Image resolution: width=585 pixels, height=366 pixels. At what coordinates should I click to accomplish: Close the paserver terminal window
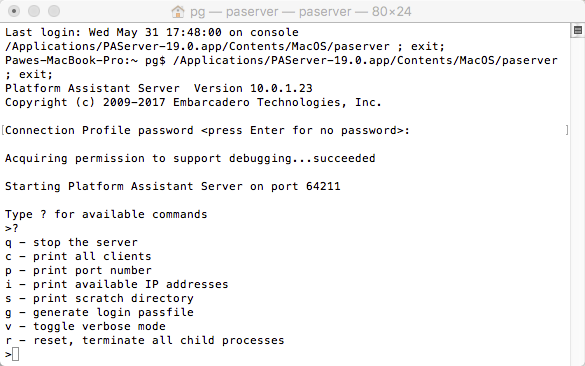(14, 11)
